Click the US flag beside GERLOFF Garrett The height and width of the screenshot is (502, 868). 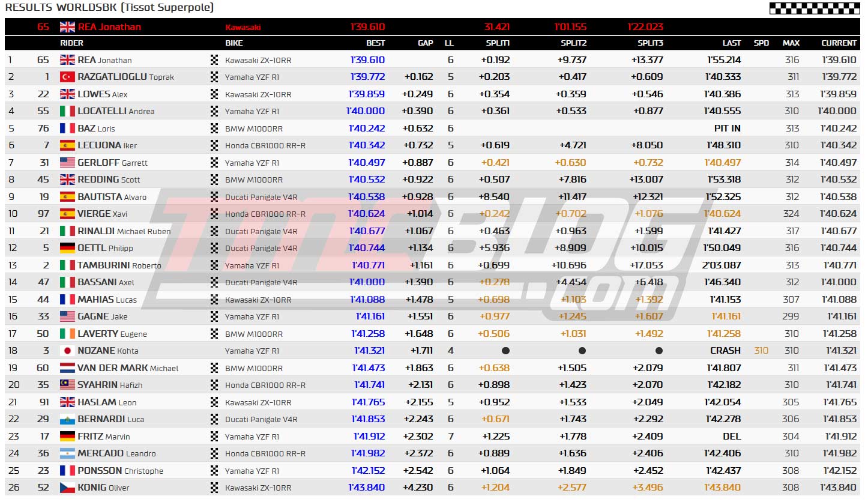pyautogui.click(x=67, y=162)
